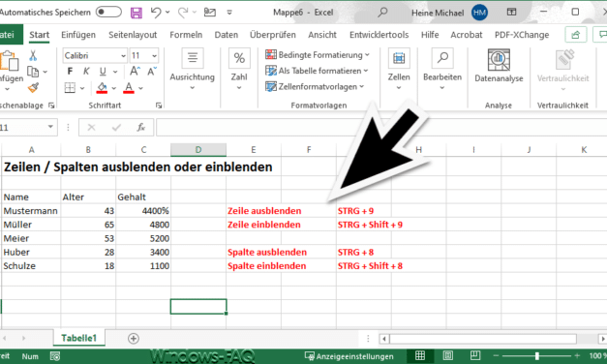Apply fill color with paint bucket
Viewport: 607px width, 364px height.
(102, 88)
